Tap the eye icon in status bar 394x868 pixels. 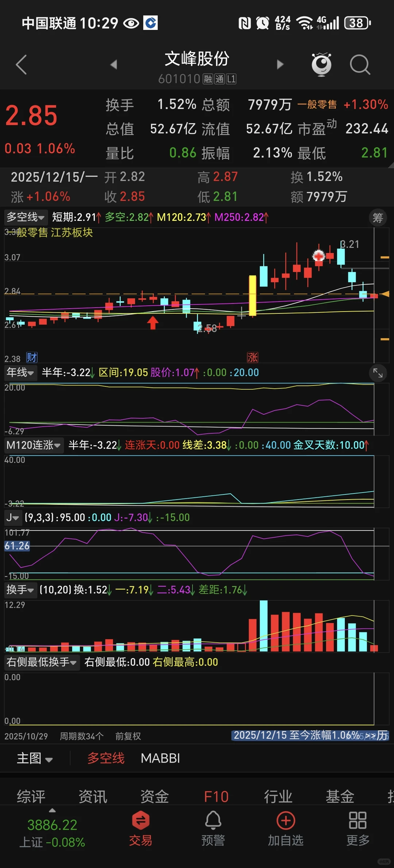pos(131,23)
